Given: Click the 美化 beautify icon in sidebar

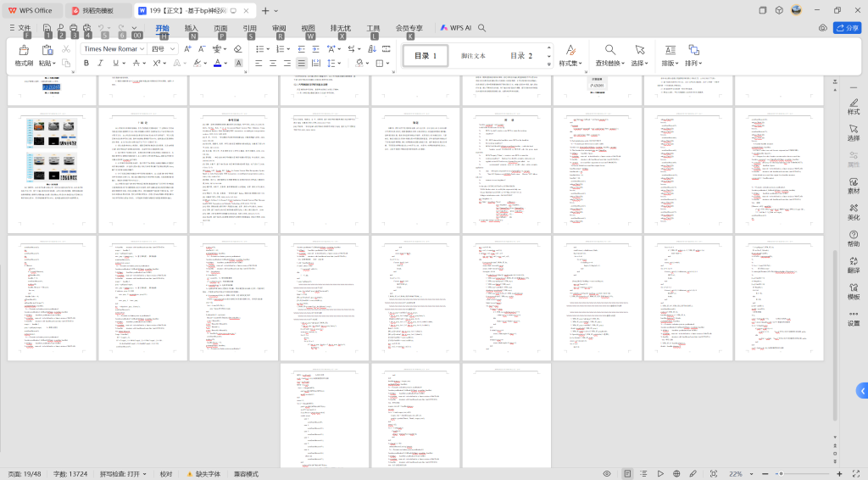Looking at the screenshot, I should pyautogui.click(x=853, y=211).
